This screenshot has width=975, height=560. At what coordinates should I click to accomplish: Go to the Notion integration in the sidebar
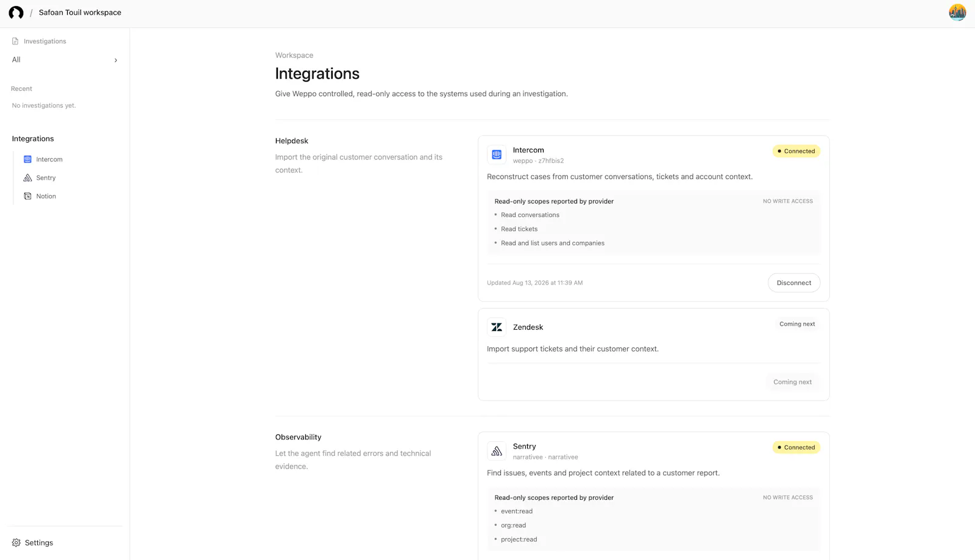(46, 196)
